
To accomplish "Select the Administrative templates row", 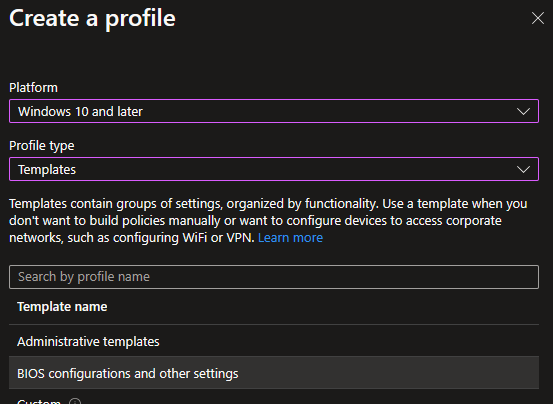I will click(x=274, y=341).
